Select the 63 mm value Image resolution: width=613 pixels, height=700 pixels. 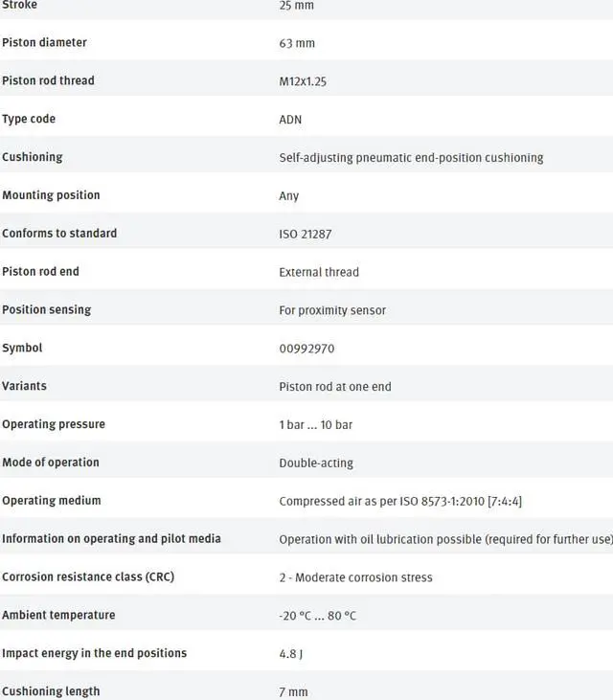pyautogui.click(x=297, y=43)
